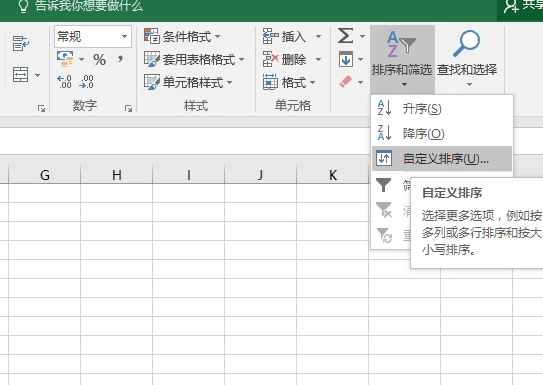Click the 告诉我你想要做什么 search box
The height and width of the screenshot is (385, 543).
[x=89, y=6]
